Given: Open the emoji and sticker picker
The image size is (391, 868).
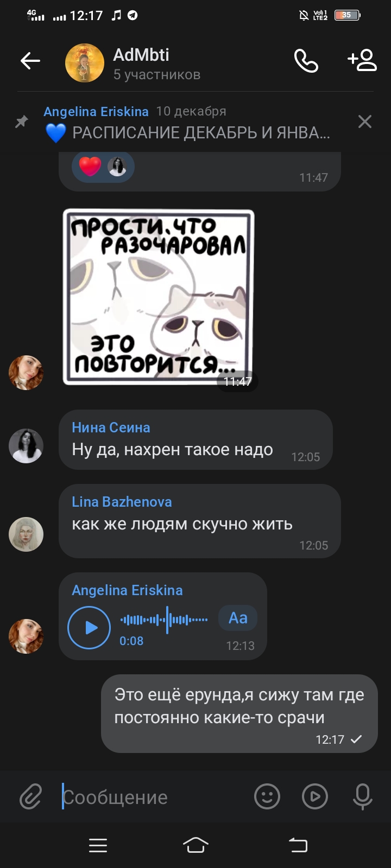Looking at the screenshot, I should (x=267, y=797).
